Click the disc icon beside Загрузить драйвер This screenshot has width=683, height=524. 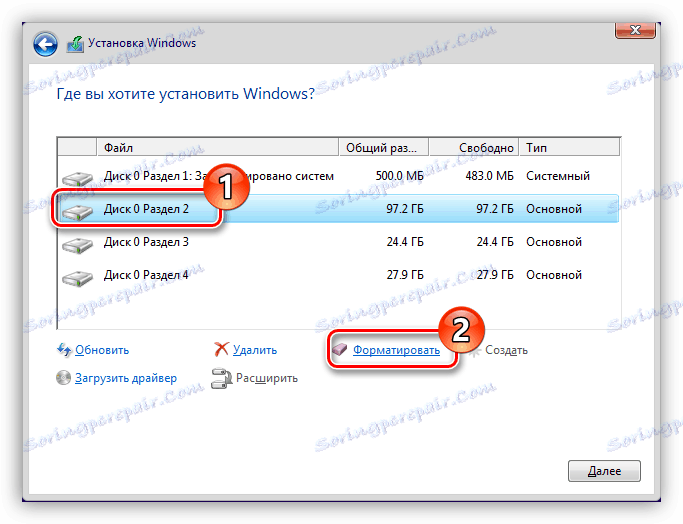tap(64, 378)
